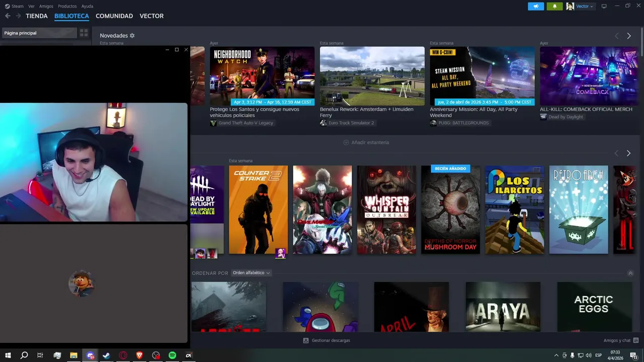Click the Steam forward navigation arrow
Image resolution: width=644 pixels, height=362 pixels.
[18, 16]
